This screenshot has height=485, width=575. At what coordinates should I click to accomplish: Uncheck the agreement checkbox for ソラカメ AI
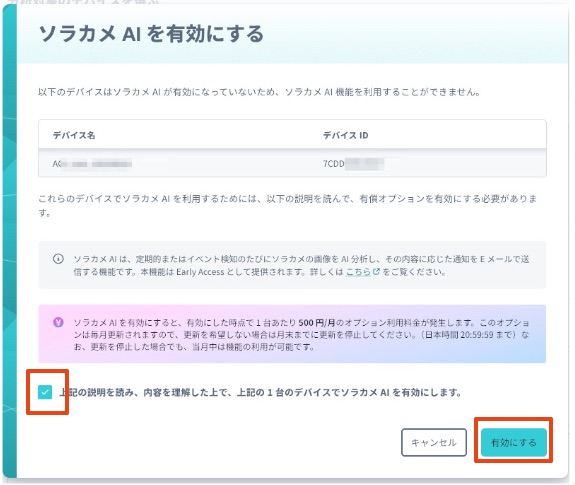tap(45, 392)
